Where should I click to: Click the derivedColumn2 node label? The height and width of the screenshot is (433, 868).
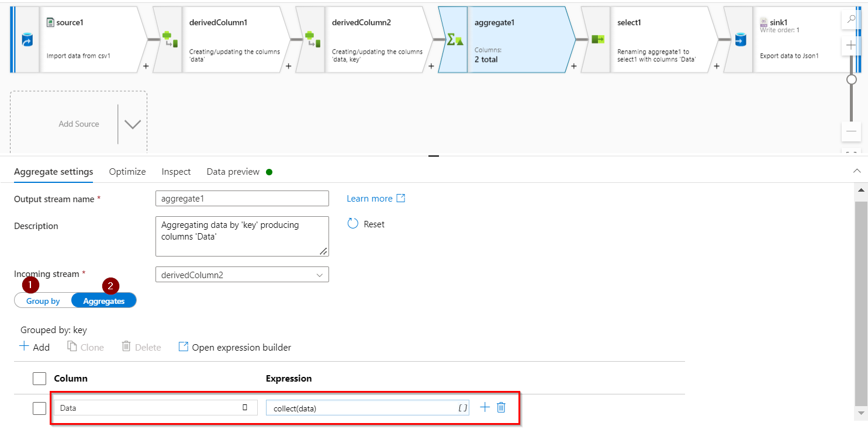pyautogui.click(x=361, y=22)
